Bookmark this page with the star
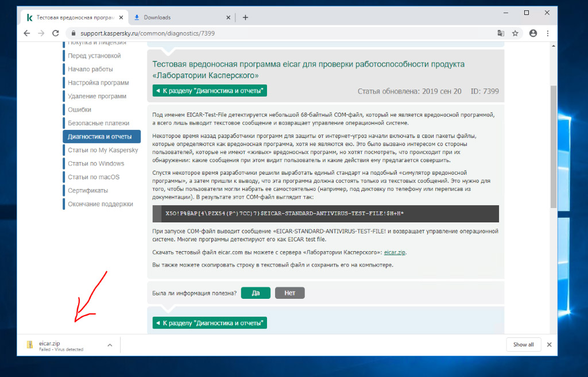This screenshot has width=588, height=377. tap(515, 33)
